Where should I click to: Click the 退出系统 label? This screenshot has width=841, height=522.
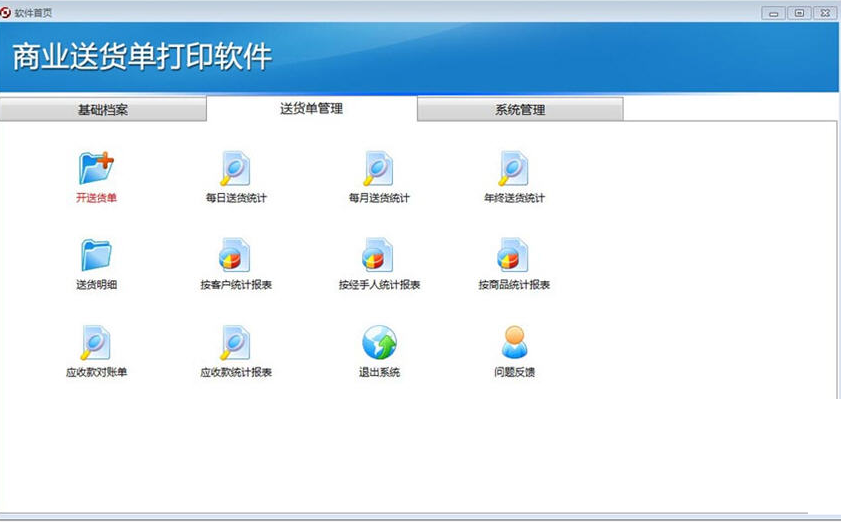click(379, 372)
